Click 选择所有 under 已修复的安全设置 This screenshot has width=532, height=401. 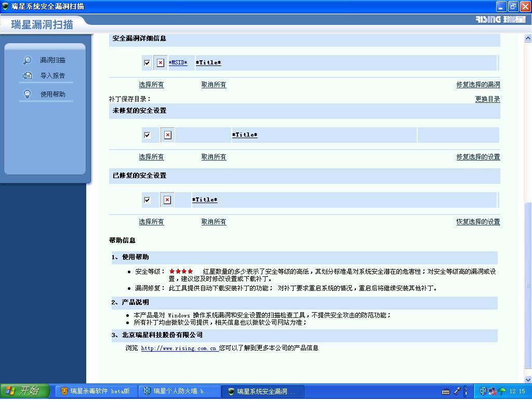click(151, 221)
